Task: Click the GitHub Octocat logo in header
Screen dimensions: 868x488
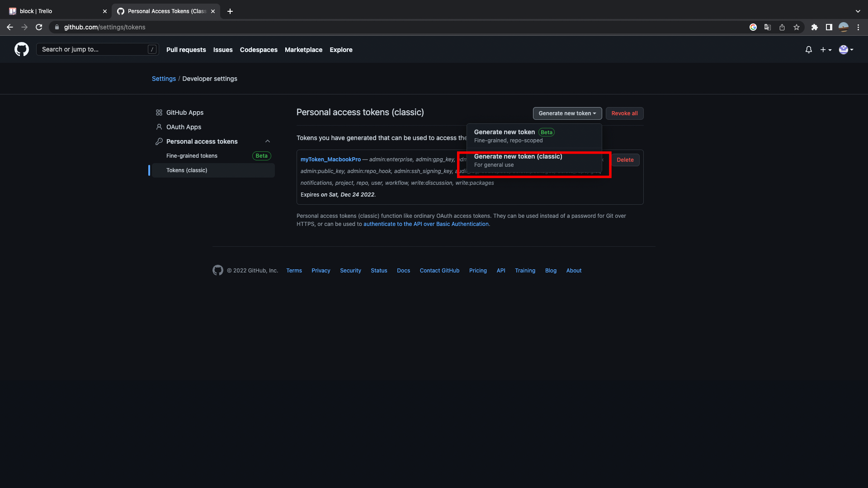Action: click(x=21, y=49)
